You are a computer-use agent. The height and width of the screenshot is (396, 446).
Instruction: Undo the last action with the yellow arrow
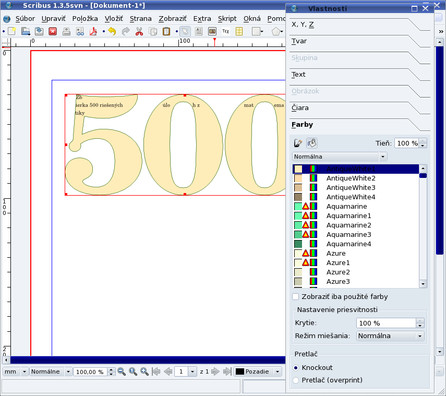(x=112, y=32)
